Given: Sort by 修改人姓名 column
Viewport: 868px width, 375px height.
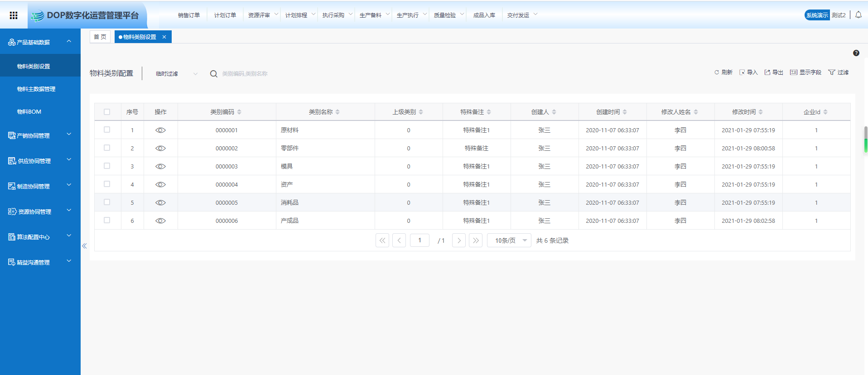Looking at the screenshot, I should pos(696,112).
